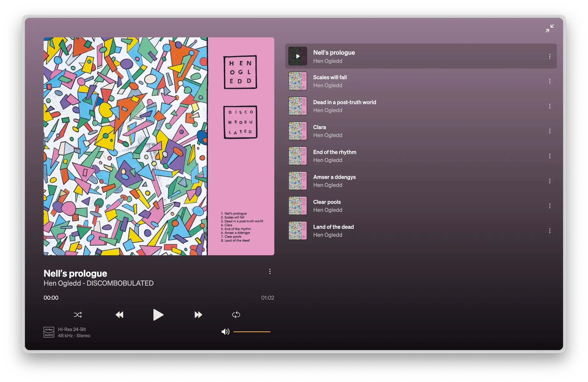Toggle shuffle playback
The height and width of the screenshot is (382, 588).
click(78, 315)
